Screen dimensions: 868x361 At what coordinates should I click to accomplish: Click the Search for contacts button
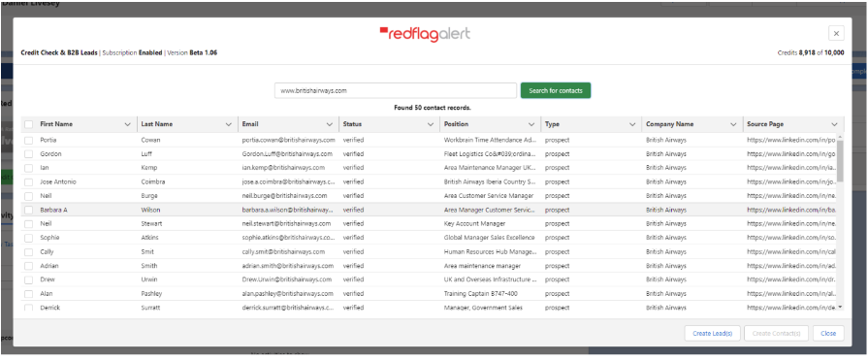[556, 91]
